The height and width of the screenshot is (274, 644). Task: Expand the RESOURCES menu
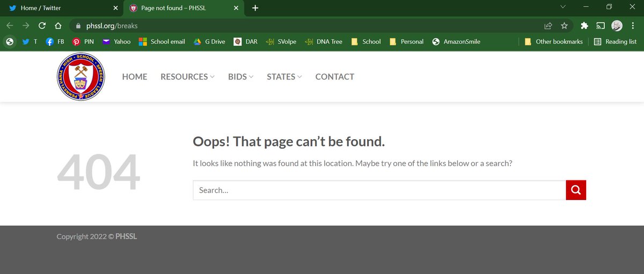coord(187,77)
